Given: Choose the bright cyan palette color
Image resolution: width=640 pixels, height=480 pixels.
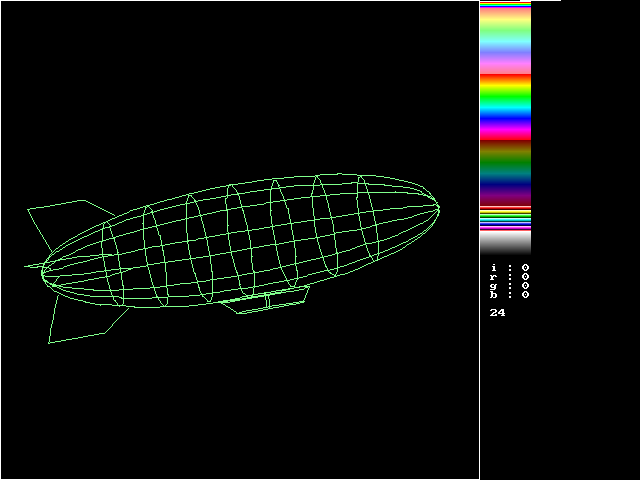Looking at the screenshot, I should 505,110.
